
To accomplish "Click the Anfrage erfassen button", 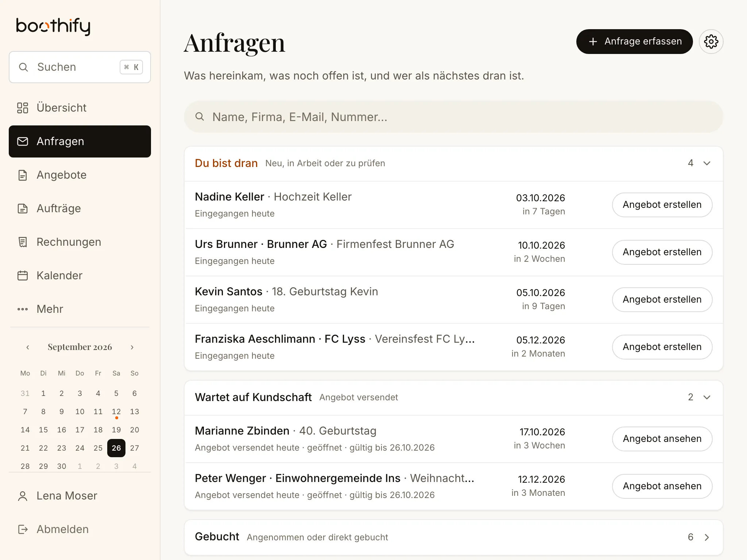I will click(634, 42).
